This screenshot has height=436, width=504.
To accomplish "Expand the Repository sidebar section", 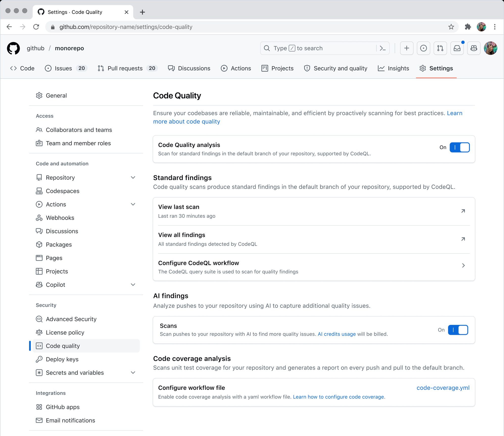I will [x=133, y=177].
